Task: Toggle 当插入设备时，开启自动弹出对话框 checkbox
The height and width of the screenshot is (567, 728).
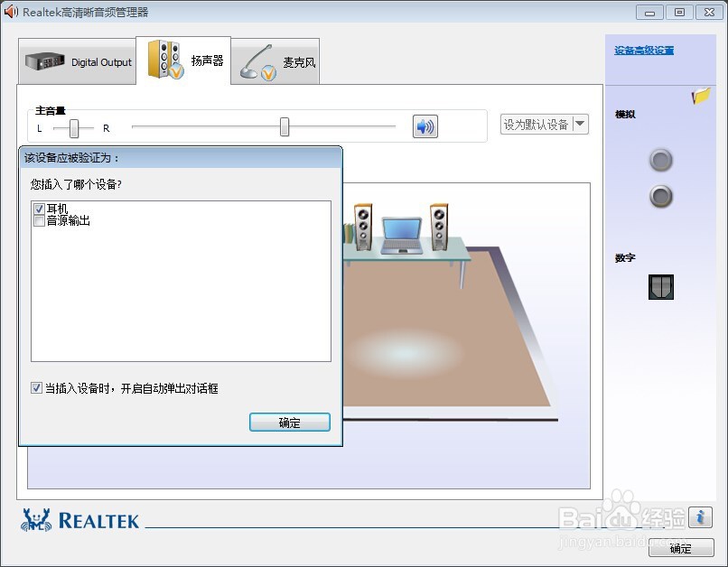Action: pyautogui.click(x=36, y=388)
